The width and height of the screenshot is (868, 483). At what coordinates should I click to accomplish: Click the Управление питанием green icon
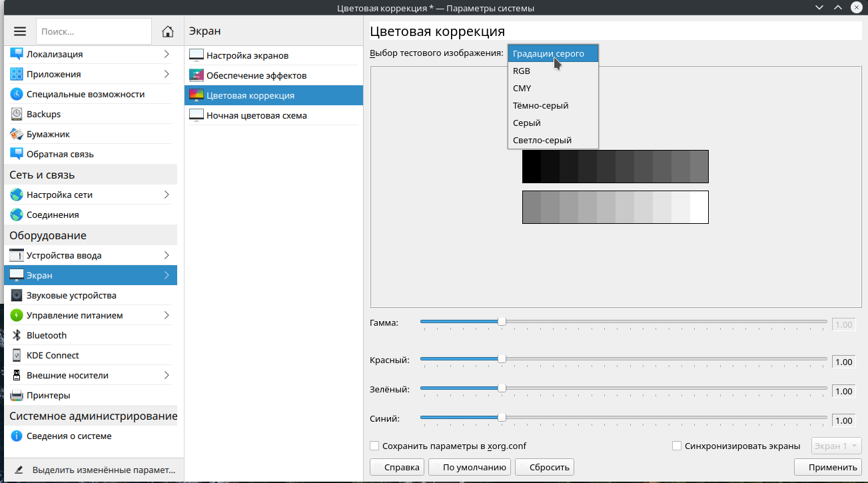coord(17,315)
